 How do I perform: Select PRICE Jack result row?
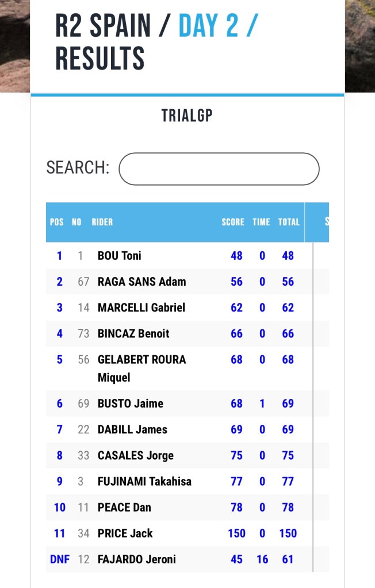coord(125,533)
